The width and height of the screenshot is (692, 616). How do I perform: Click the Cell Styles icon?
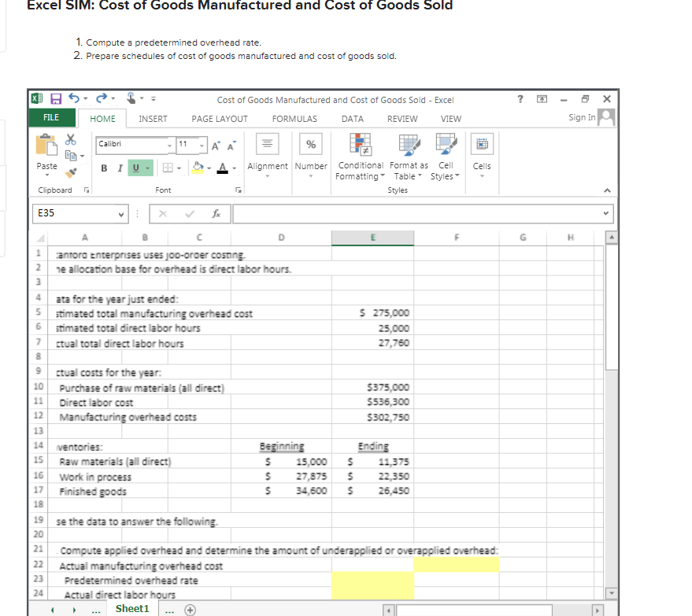coord(446,144)
